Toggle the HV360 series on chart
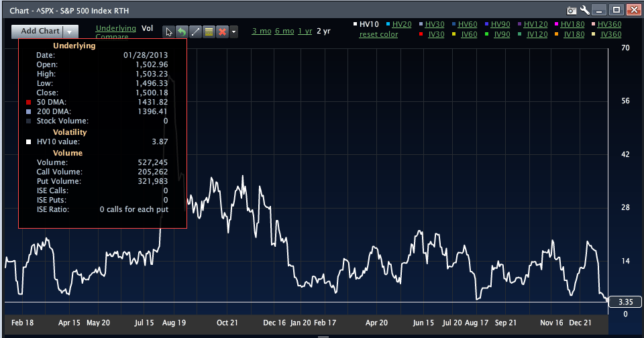 (610, 24)
